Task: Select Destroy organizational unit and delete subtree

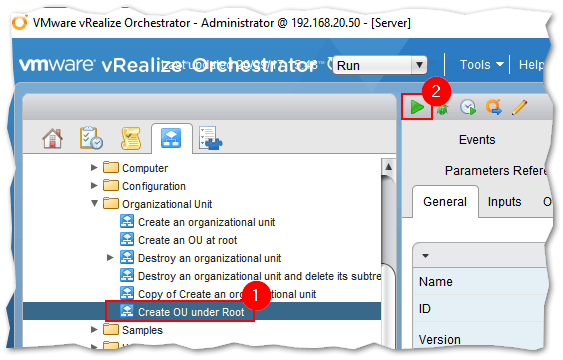Action: click(260, 276)
